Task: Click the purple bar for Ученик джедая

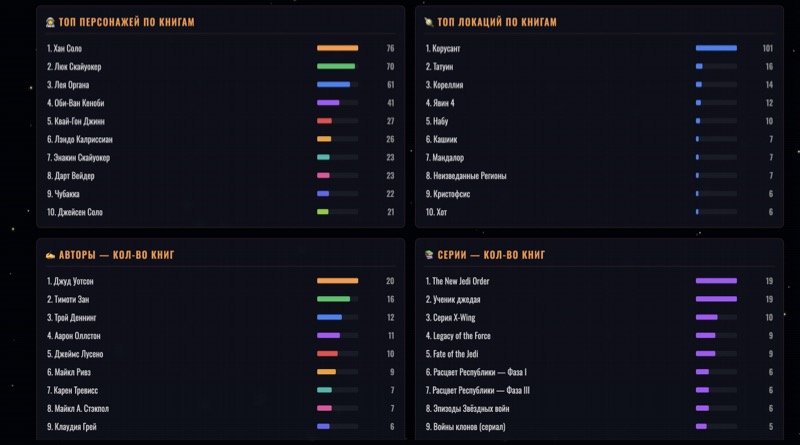Action: pyautogui.click(x=716, y=299)
